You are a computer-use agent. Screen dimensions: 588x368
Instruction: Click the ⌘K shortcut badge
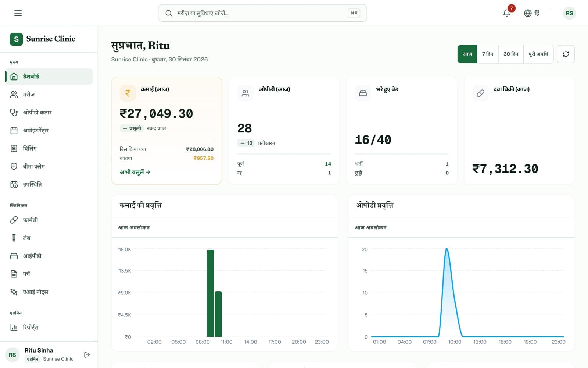354,13
